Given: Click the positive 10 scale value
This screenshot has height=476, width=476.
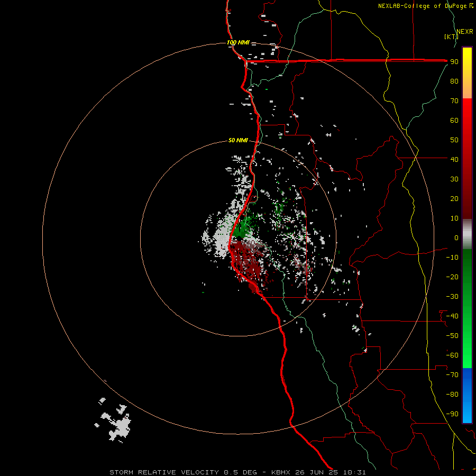Looking at the screenshot, I should click(454, 218).
